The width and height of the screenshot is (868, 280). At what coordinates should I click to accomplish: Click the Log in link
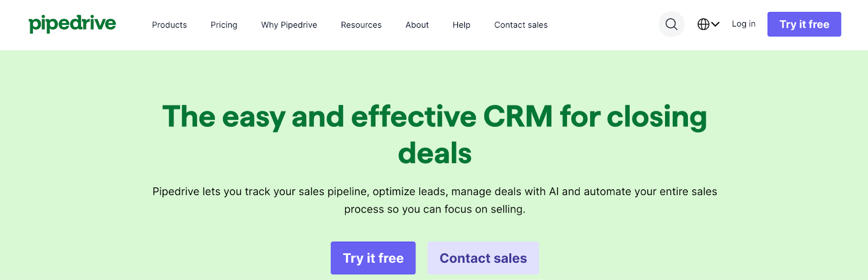click(743, 24)
